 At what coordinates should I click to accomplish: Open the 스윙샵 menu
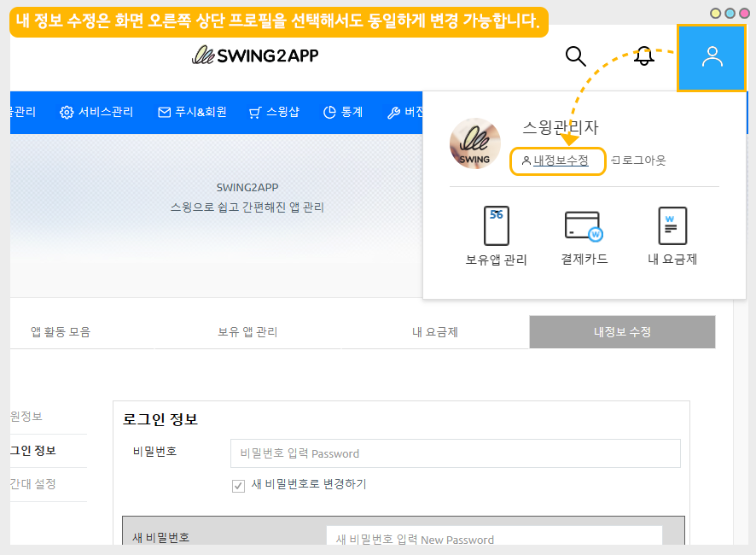[x=274, y=112]
